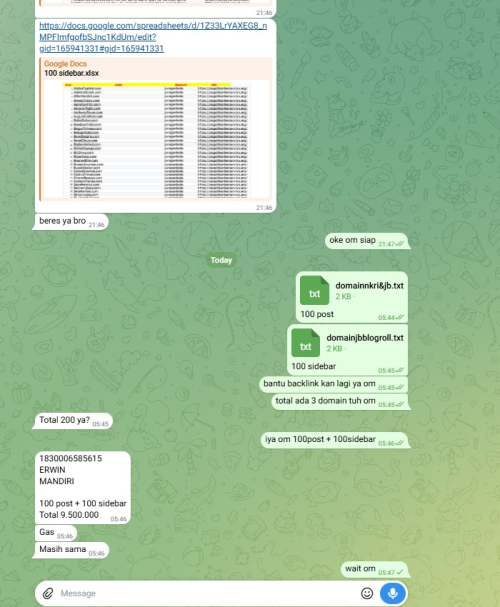Click the "oke om siap" message bubble
Viewport: 500px width, 607px height.
(366, 241)
